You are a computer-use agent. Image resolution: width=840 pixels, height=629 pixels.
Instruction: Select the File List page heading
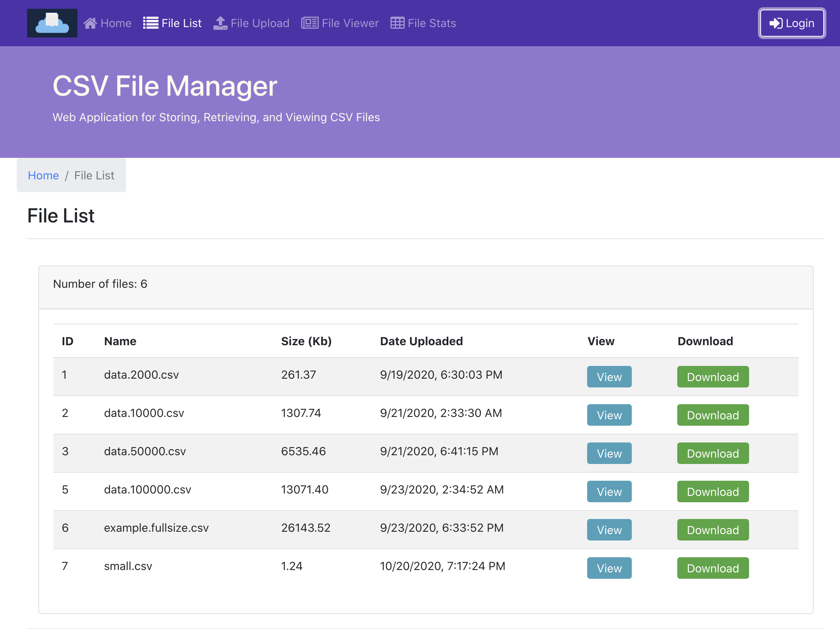pyautogui.click(x=61, y=216)
